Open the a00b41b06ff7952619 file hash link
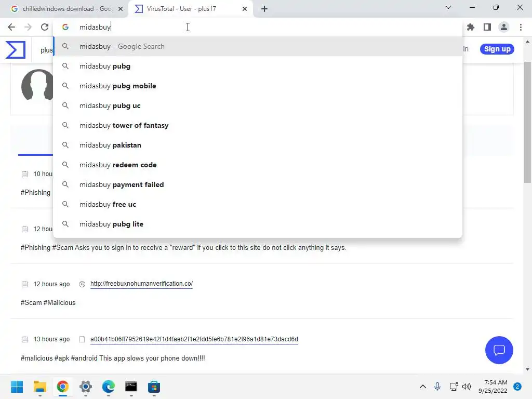The image size is (532, 399). tap(194, 339)
